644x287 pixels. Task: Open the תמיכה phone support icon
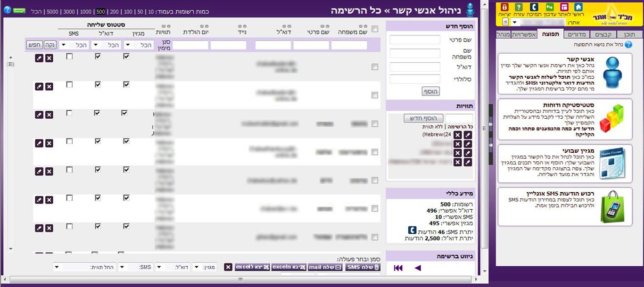534,7
